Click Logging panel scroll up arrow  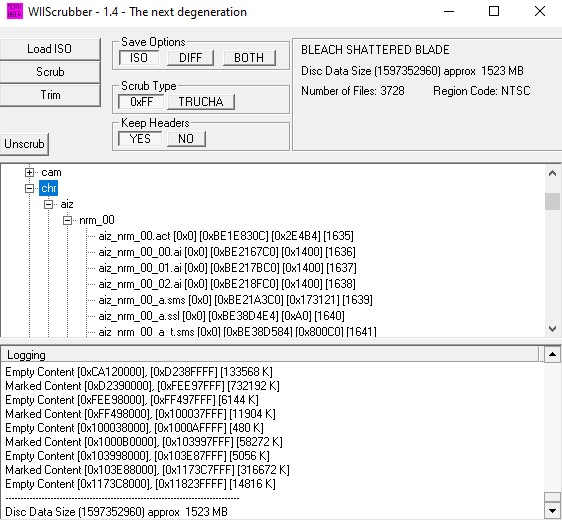coord(552,354)
